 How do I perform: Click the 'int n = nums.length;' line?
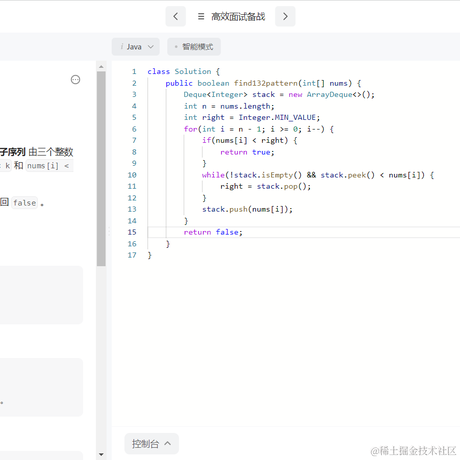pos(229,106)
